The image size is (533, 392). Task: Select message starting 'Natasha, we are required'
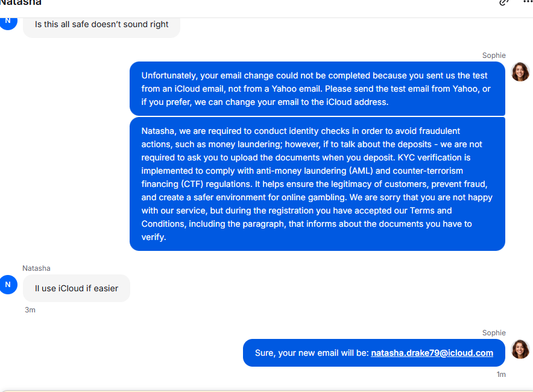[x=317, y=184]
